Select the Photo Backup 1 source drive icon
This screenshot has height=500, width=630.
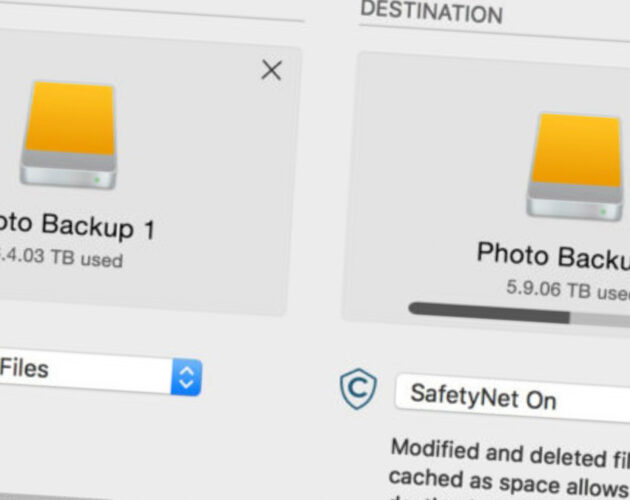[x=69, y=135]
